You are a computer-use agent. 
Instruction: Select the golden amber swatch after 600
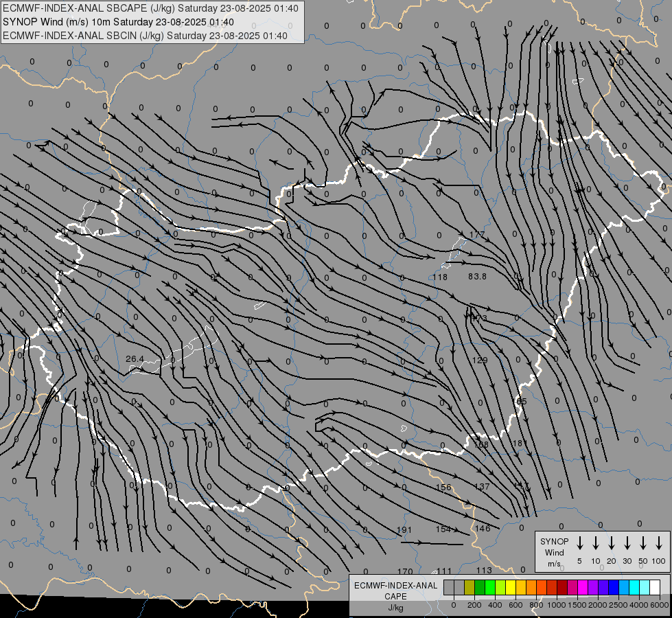coord(521,587)
